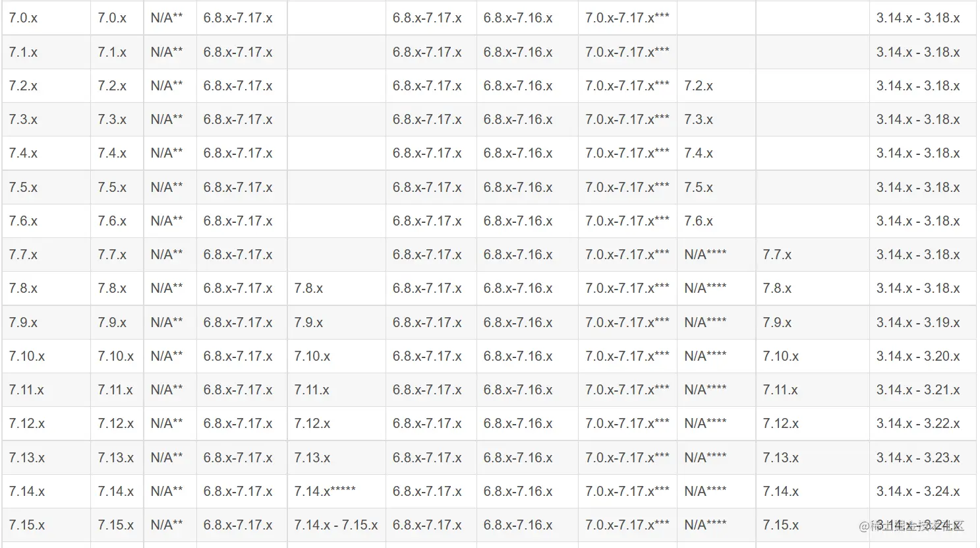Select 7.0.x-7.17.x*** cell in the 7.1.x row
980x548 pixels.
627,52
